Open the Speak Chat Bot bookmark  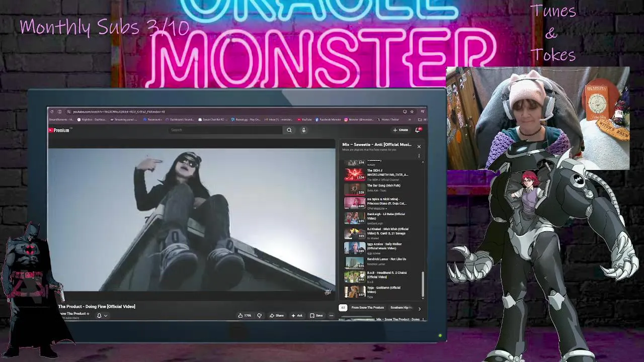pos(213,120)
